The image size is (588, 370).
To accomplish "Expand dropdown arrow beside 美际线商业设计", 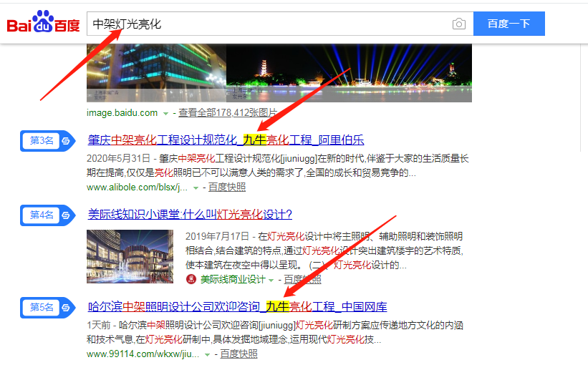I will (x=271, y=280).
